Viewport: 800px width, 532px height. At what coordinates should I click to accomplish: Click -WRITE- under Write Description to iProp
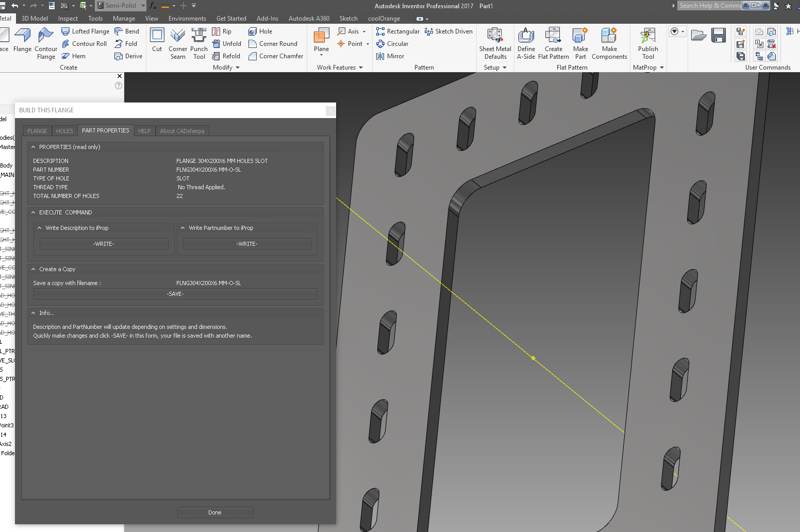pos(104,244)
